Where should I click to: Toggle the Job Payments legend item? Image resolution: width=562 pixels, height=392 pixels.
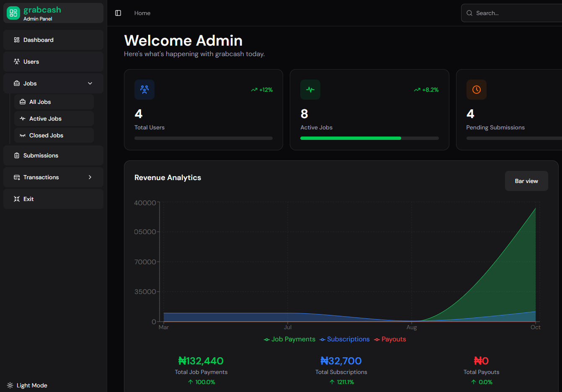[x=289, y=339]
